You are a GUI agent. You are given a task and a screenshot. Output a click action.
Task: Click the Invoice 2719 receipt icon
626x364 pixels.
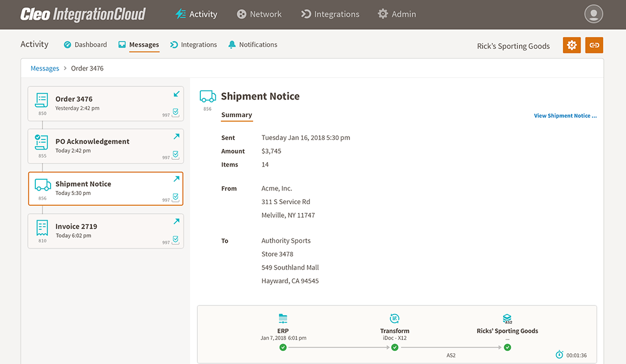42,227
